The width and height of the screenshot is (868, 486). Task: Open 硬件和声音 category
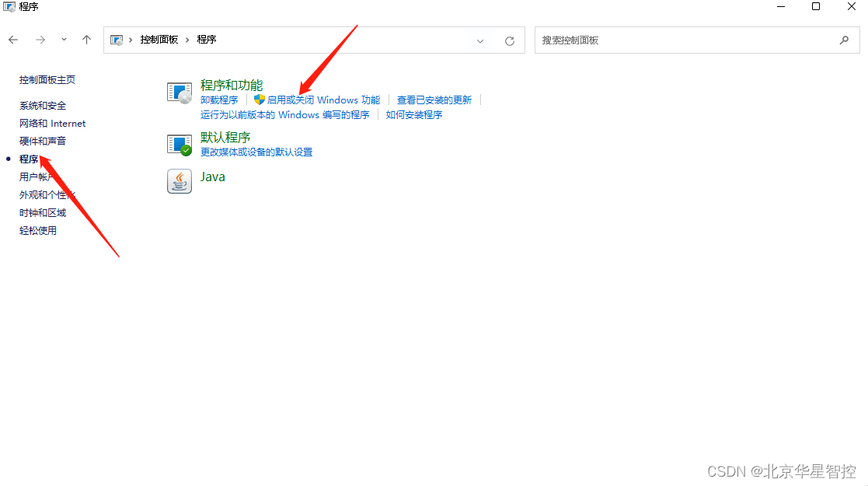click(x=43, y=141)
